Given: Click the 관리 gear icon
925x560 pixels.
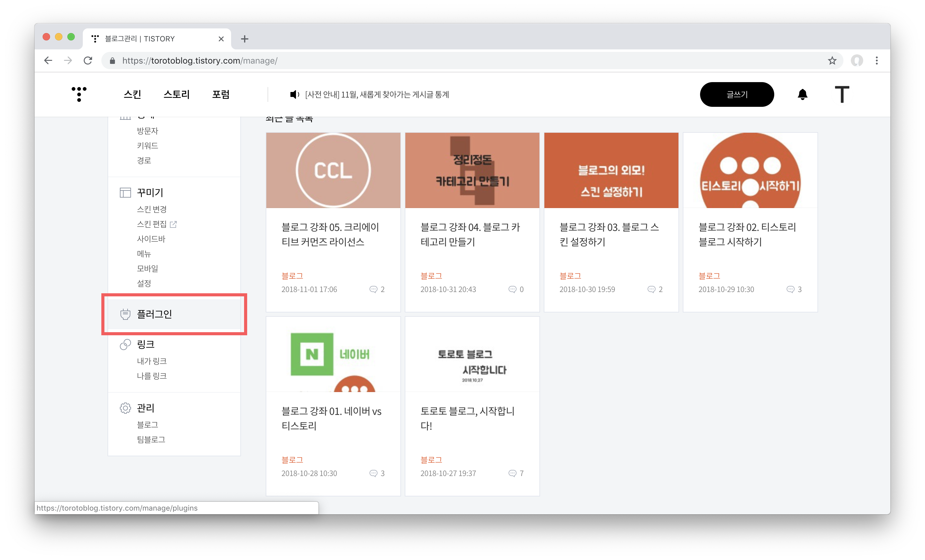Looking at the screenshot, I should 125,408.
